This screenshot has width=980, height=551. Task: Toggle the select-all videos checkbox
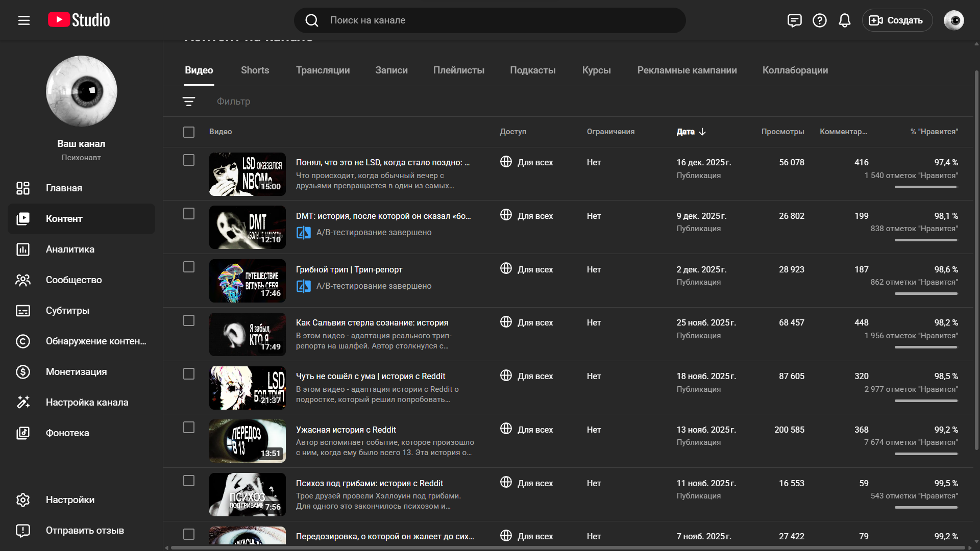tap(189, 132)
